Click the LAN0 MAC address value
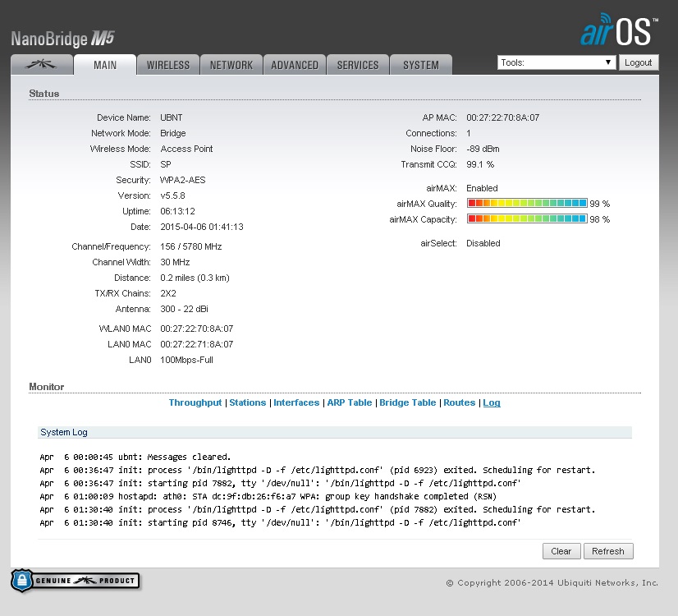 [x=197, y=344]
